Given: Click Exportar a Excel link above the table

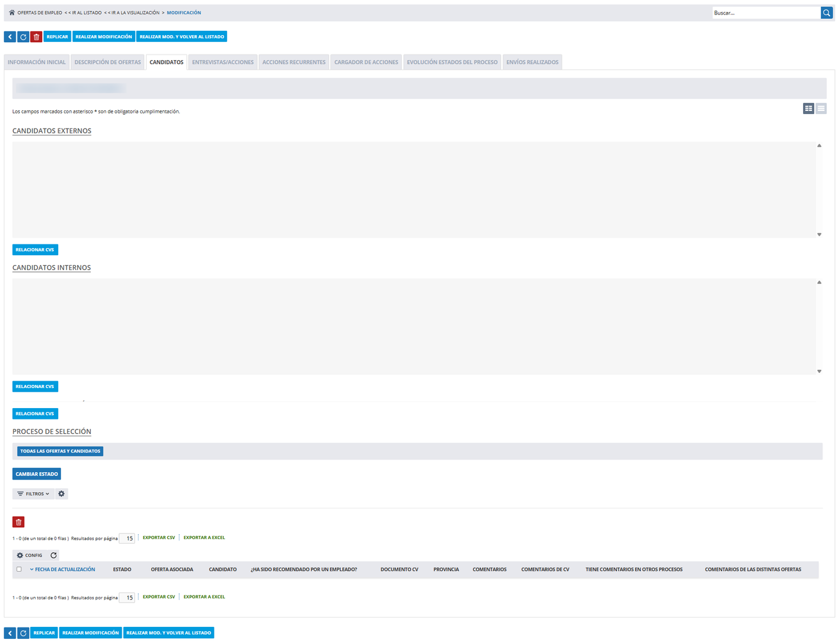Looking at the screenshot, I should point(204,538).
